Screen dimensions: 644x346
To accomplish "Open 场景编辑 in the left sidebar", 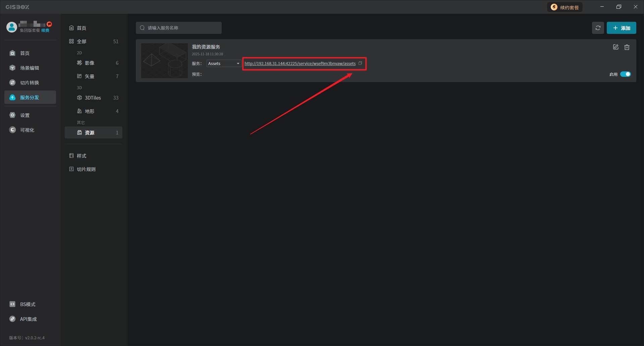I will pyautogui.click(x=30, y=68).
